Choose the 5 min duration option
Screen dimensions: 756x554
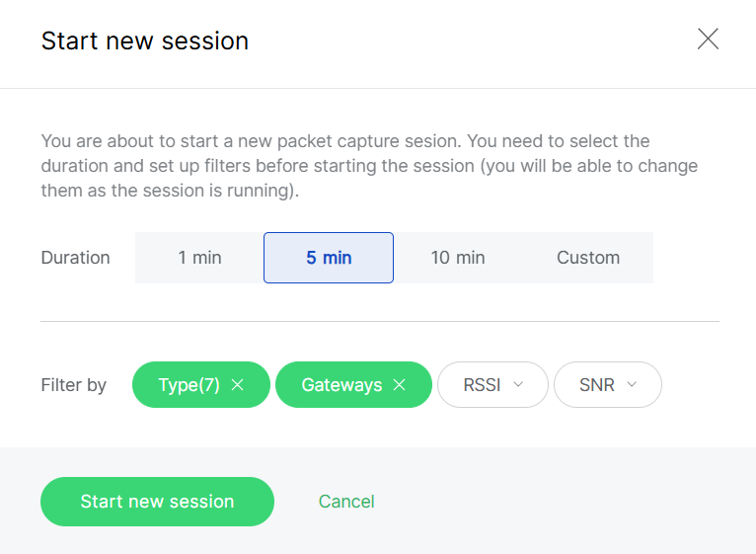[x=329, y=258]
